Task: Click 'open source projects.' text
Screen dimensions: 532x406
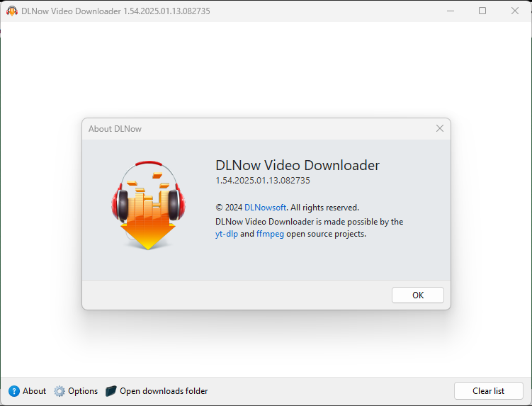Action: pyautogui.click(x=326, y=234)
